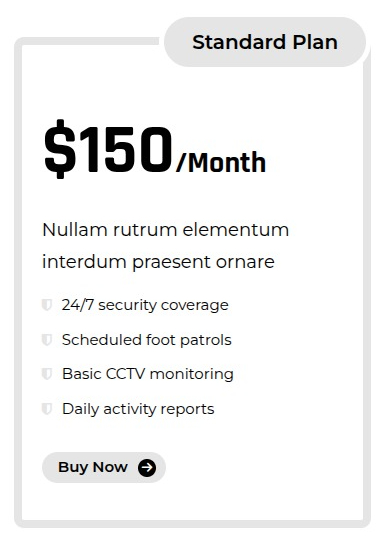Click the dollar sign in the price

pyautogui.click(x=60, y=149)
